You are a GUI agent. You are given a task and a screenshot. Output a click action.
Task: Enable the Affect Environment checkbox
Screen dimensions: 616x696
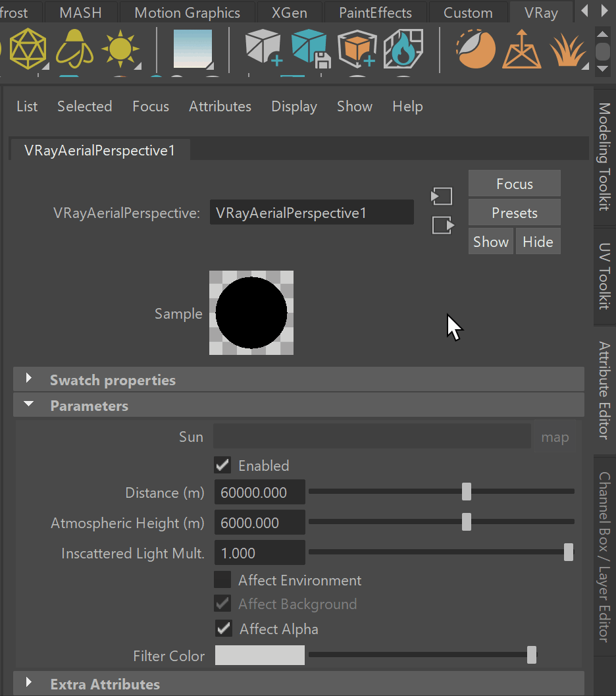(222, 579)
